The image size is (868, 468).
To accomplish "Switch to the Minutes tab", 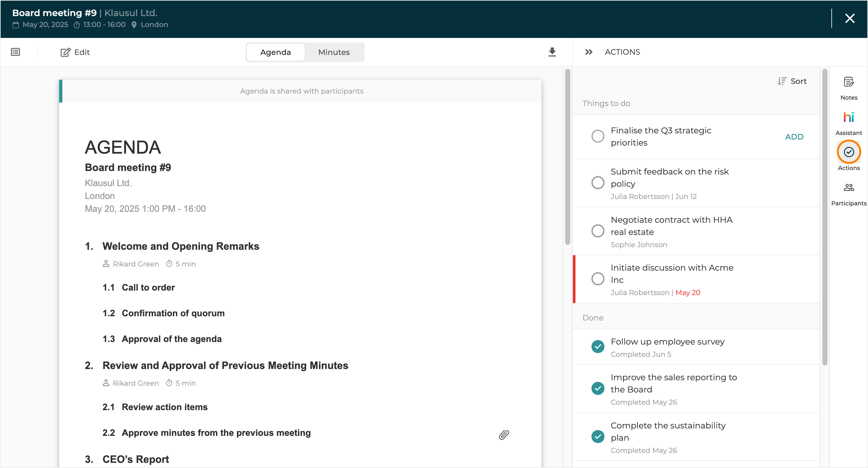I will point(334,52).
